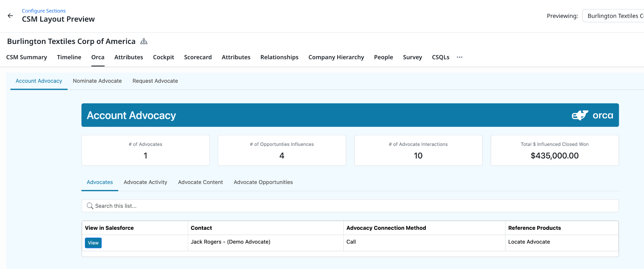Select the Nominate Advocate sub-tab
The image size is (644, 269).
coord(97,81)
